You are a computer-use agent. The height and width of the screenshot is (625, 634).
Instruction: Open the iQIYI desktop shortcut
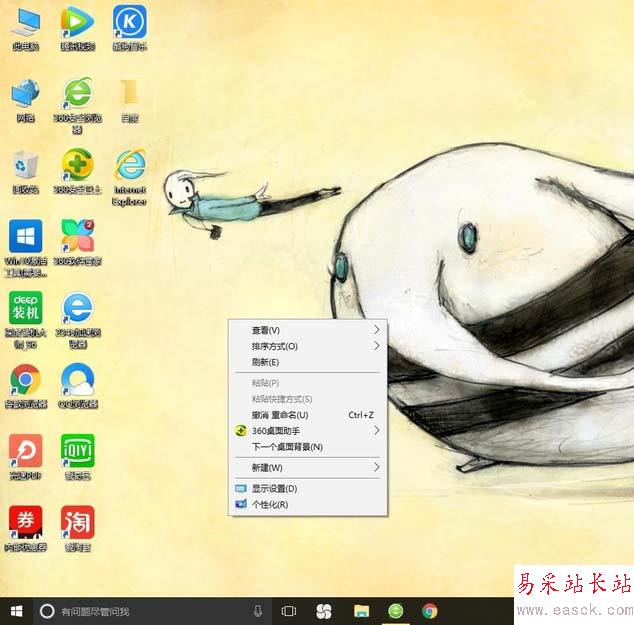point(77,452)
